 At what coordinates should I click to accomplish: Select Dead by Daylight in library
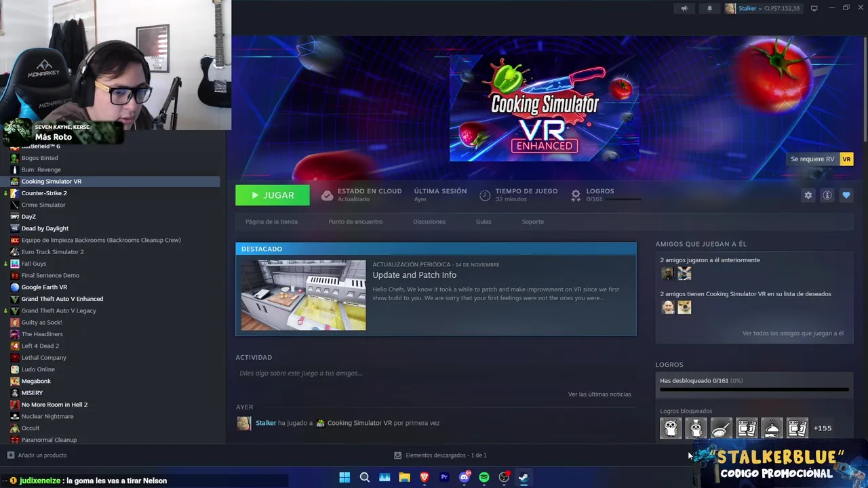coord(45,228)
